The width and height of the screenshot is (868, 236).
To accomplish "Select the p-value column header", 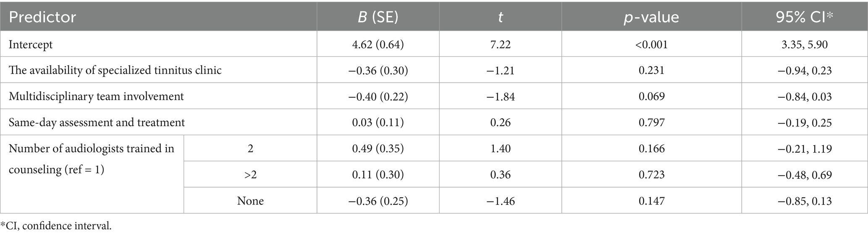I will (x=651, y=17).
